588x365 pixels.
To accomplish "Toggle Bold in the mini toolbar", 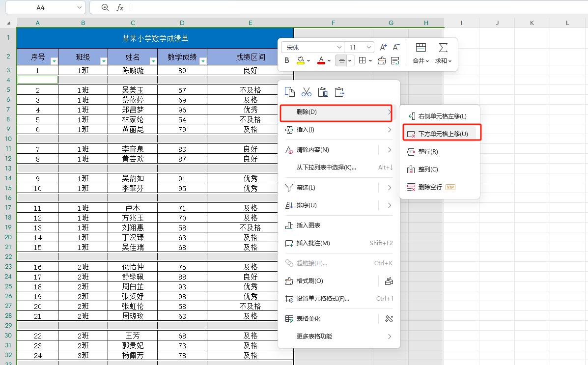I will click(x=287, y=60).
